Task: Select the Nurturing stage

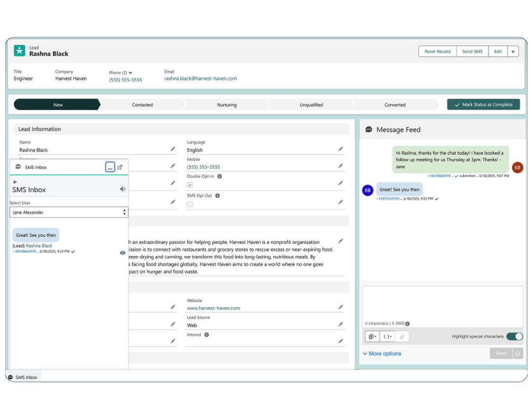Action: pos(227,104)
